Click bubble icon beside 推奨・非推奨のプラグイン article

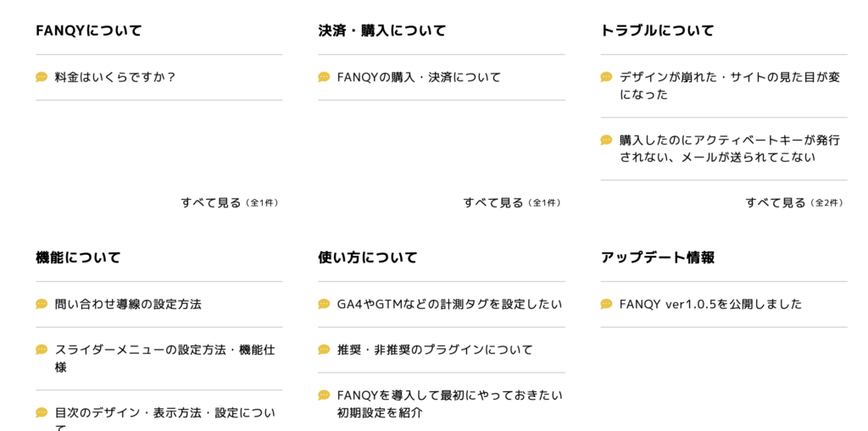pyautogui.click(x=324, y=350)
